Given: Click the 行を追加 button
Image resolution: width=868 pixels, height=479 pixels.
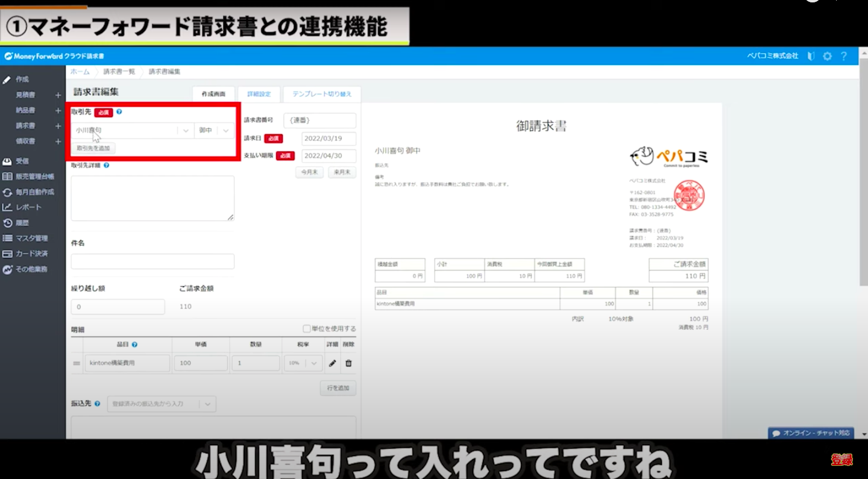Looking at the screenshot, I should tap(338, 388).
